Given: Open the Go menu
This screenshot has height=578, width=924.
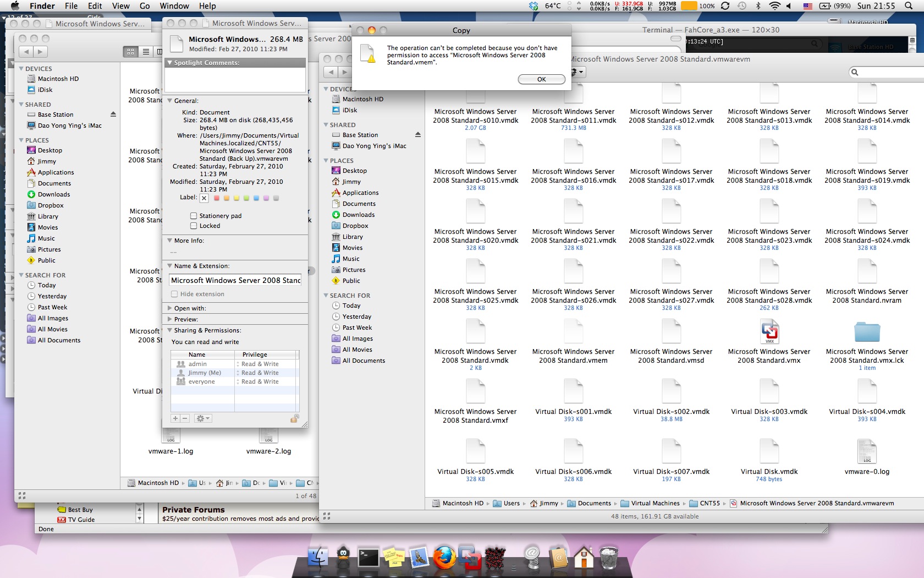Looking at the screenshot, I should pyautogui.click(x=145, y=6).
